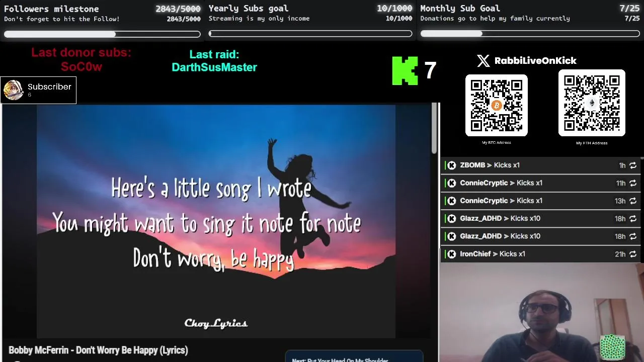Click the replay icon in IronChief row
The image size is (644, 362).
click(x=633, y=254)
